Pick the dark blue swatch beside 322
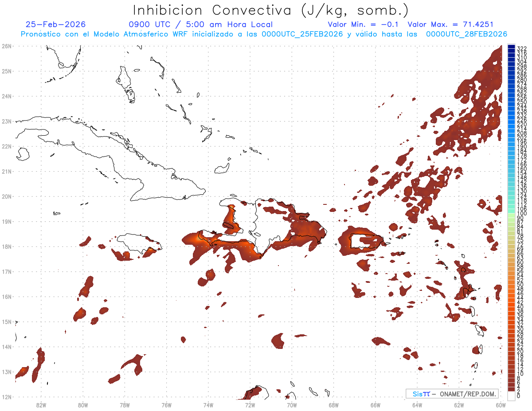 (x=511, y=47)
